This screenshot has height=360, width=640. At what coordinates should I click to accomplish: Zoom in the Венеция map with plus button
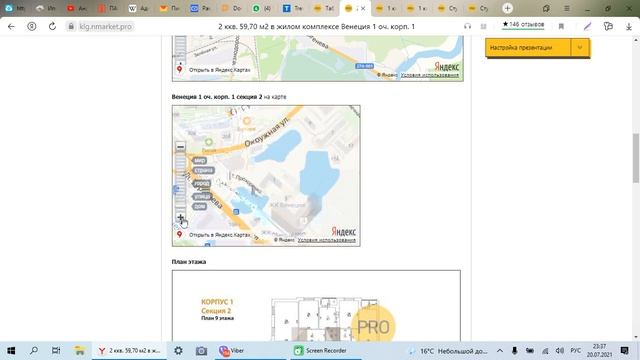click(x=180, y=218)
